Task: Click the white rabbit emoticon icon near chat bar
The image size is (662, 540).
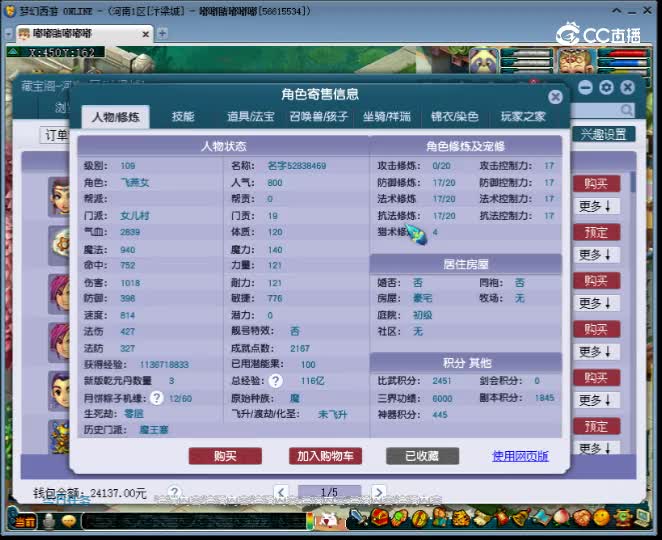Action: tap(328, 521)
